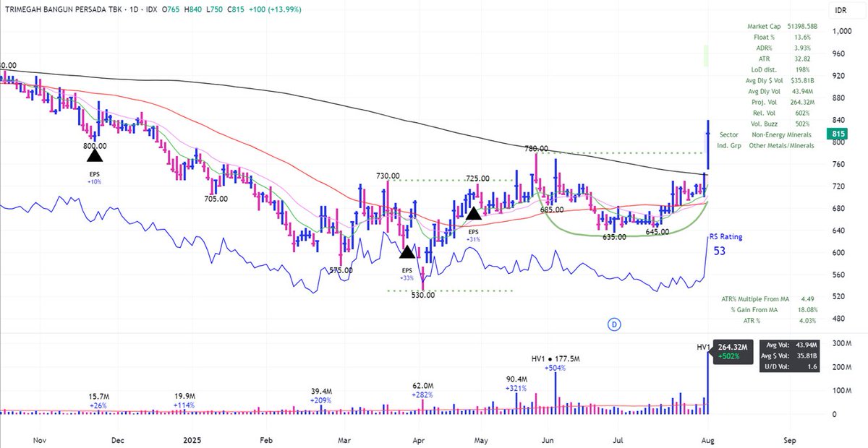Click the Sep label on time axis

tap(789, 439)
